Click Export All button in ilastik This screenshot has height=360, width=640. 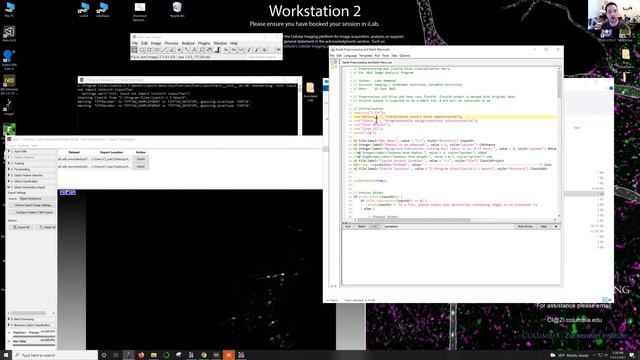[x=21, y=227]
